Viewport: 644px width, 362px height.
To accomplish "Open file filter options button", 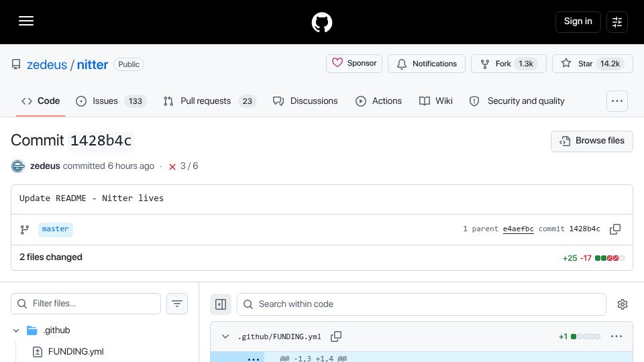I will coord(177,304).
